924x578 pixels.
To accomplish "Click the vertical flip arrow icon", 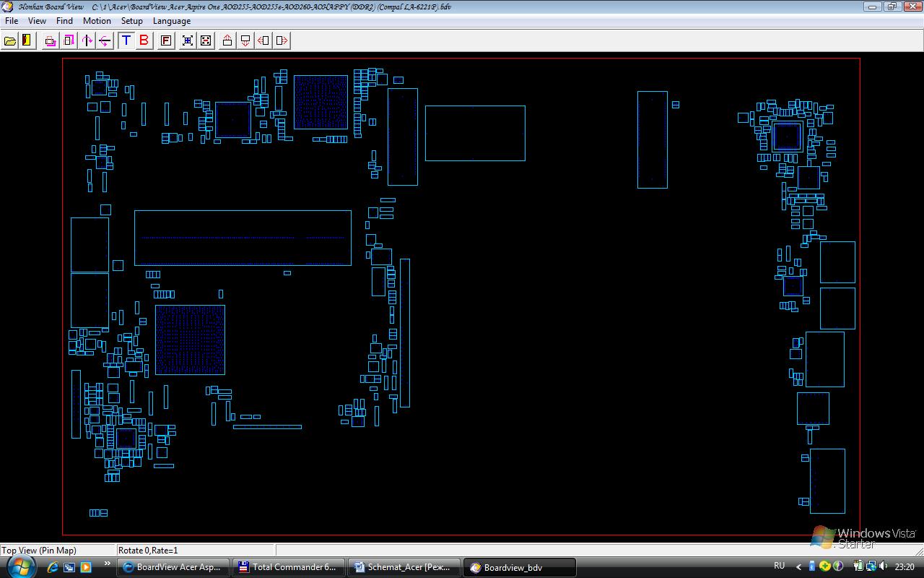I will (87, 40).
